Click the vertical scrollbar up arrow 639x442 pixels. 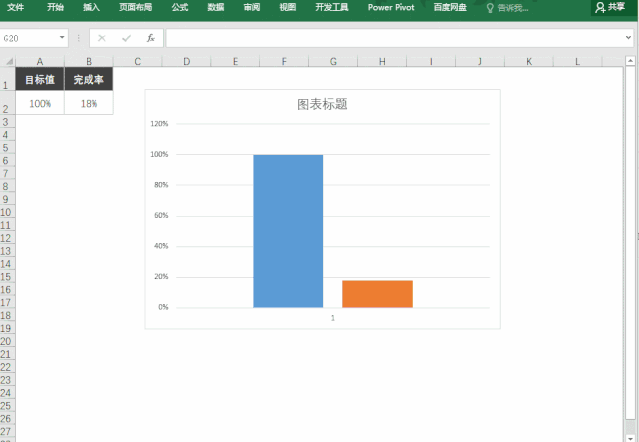coord(630,61)
